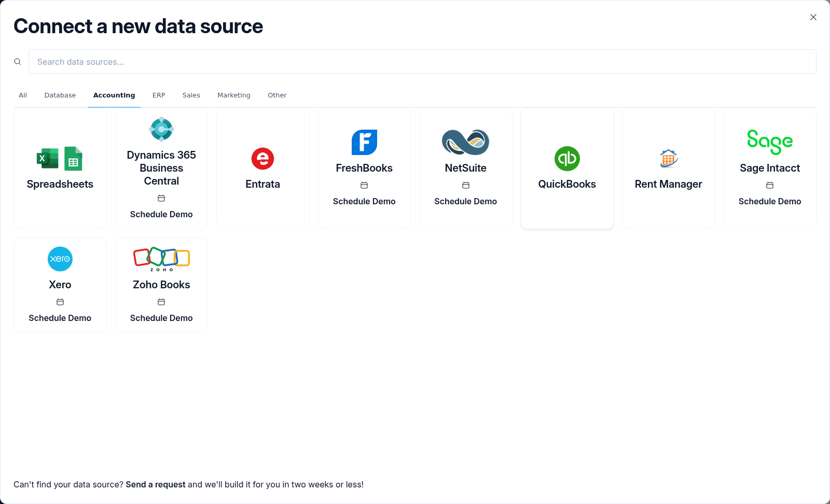Open the ERP tab

[x=159, y=95]
